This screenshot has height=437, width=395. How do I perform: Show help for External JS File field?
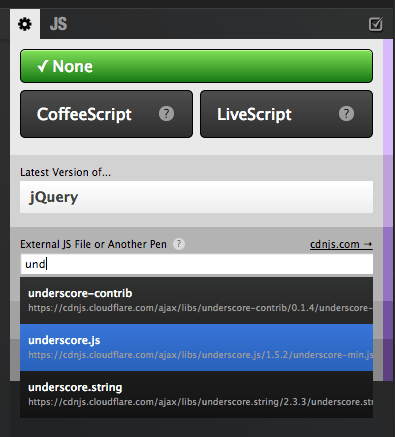pos(179,244)
